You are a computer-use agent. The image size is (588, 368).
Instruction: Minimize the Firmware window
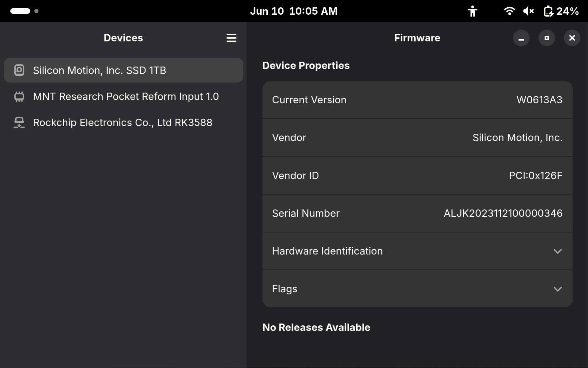(x=521, y=38)
